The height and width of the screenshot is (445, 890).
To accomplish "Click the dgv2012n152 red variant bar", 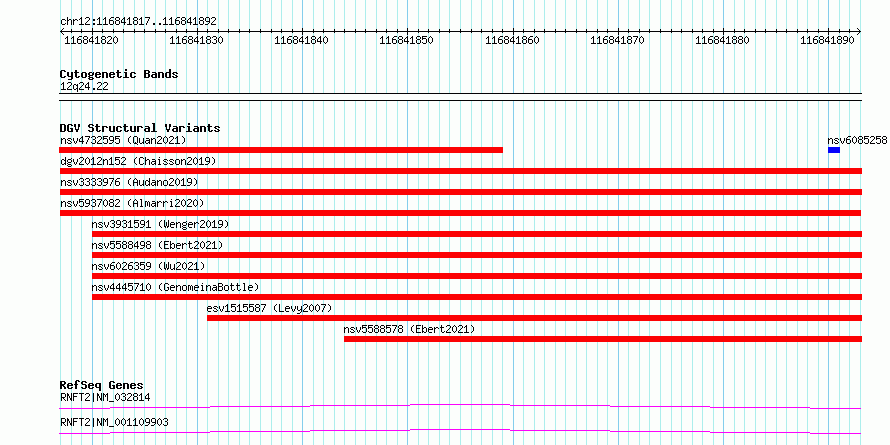I will [460, 171].
